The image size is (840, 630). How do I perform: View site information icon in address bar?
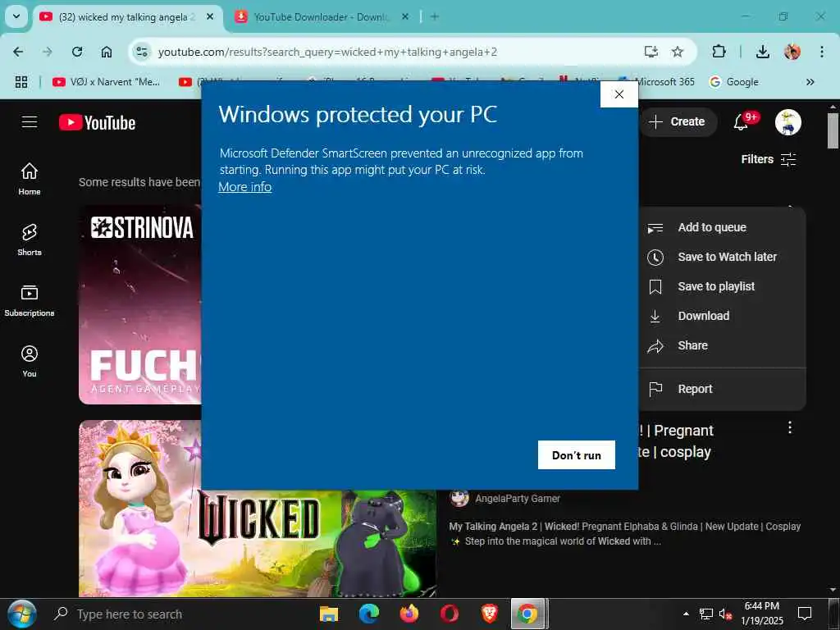(142, 52)
